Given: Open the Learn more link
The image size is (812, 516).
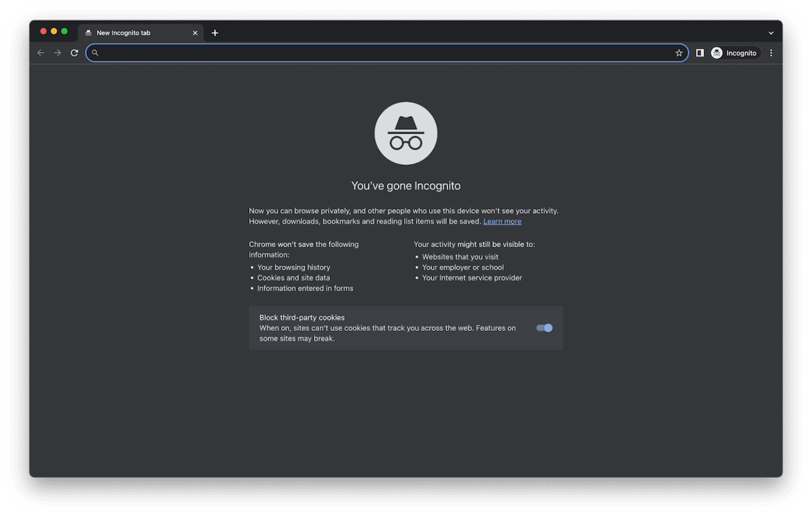Looking at the screenshot, I should (x=502, y=222).
